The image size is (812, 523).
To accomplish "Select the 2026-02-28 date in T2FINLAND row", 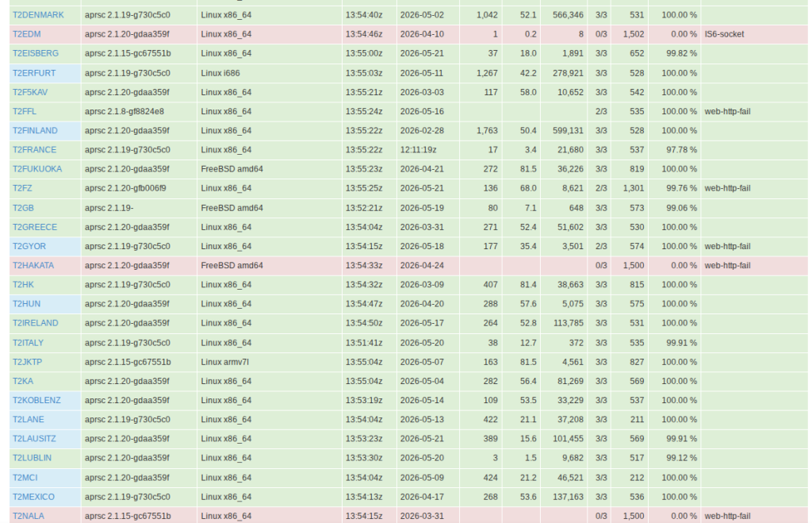I will [422, 131].
